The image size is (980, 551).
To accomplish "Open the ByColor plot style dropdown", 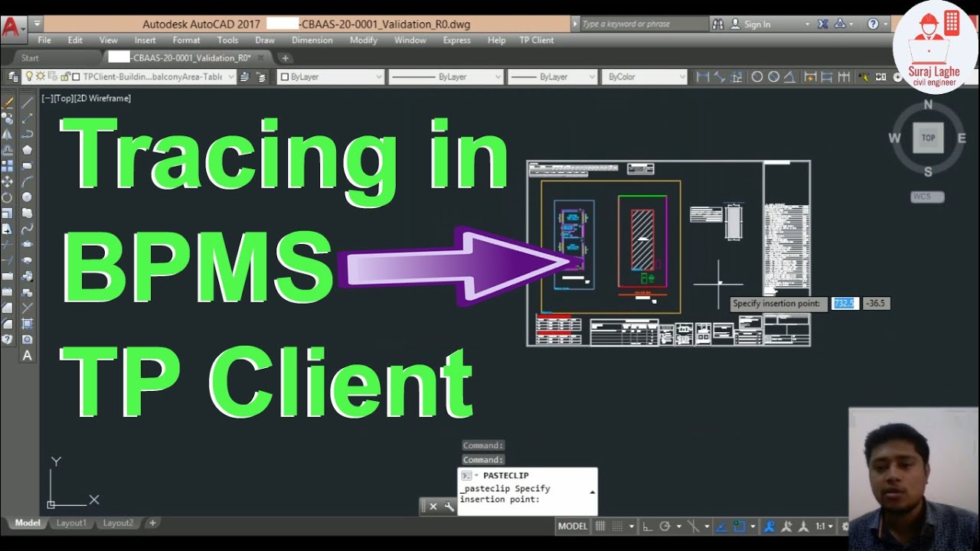I will [x=645, y=77].
